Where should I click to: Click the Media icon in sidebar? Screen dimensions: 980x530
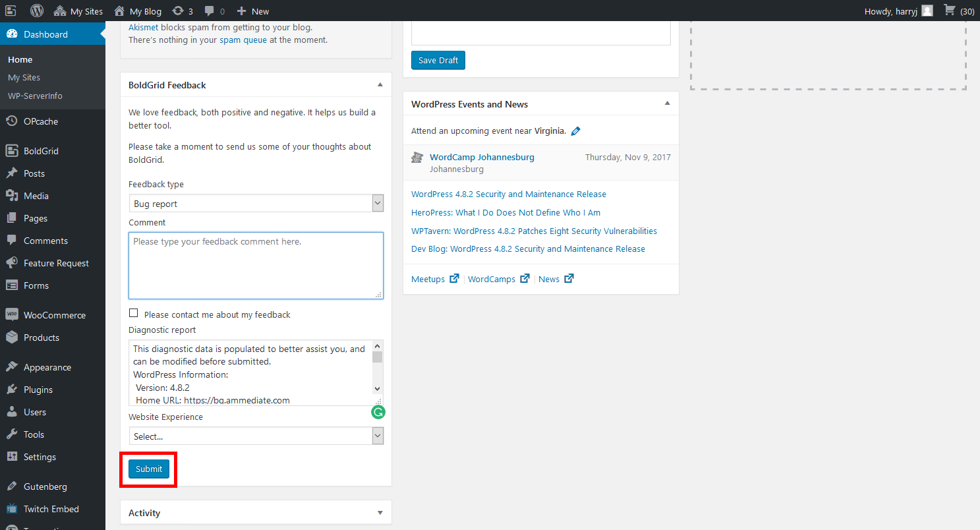click(x=12, y=196)
